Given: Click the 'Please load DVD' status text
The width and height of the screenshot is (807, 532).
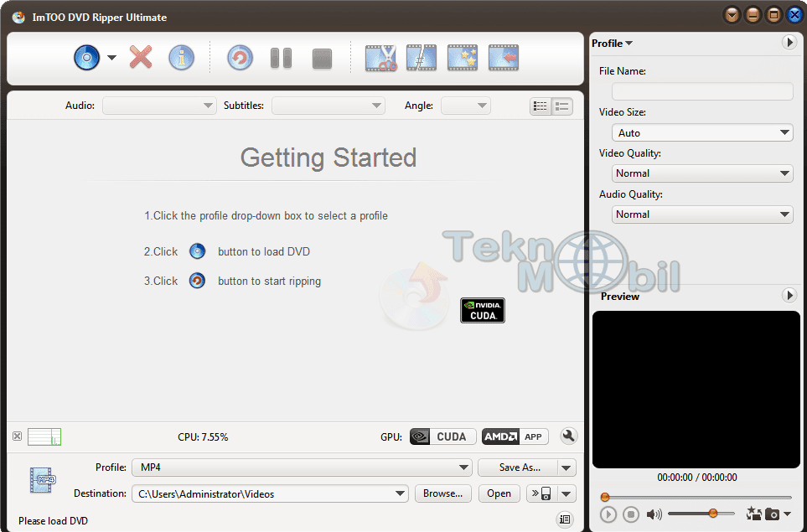Looking at the screenshot, I should tap(53, 520).
